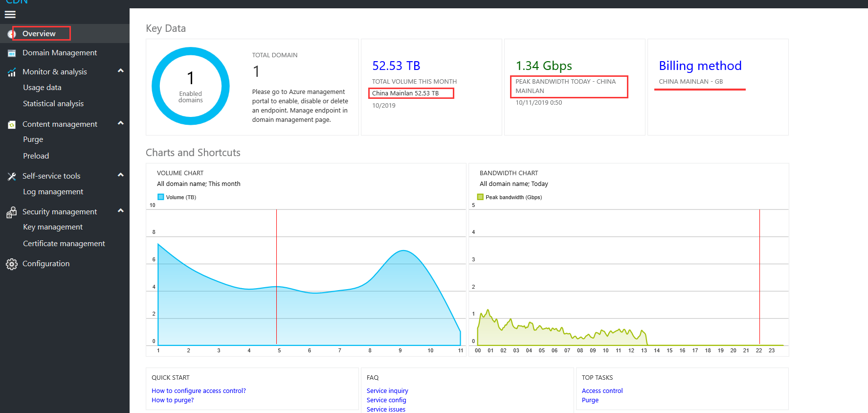Open the Certificate management menu item
Screen dimensions: 868x413
(64, 244)
